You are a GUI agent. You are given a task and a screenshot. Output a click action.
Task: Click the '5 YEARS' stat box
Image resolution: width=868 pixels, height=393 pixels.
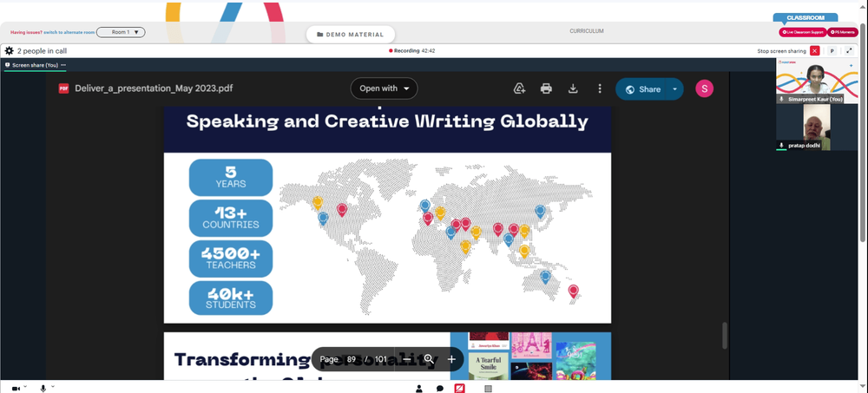tap(231, 178)
